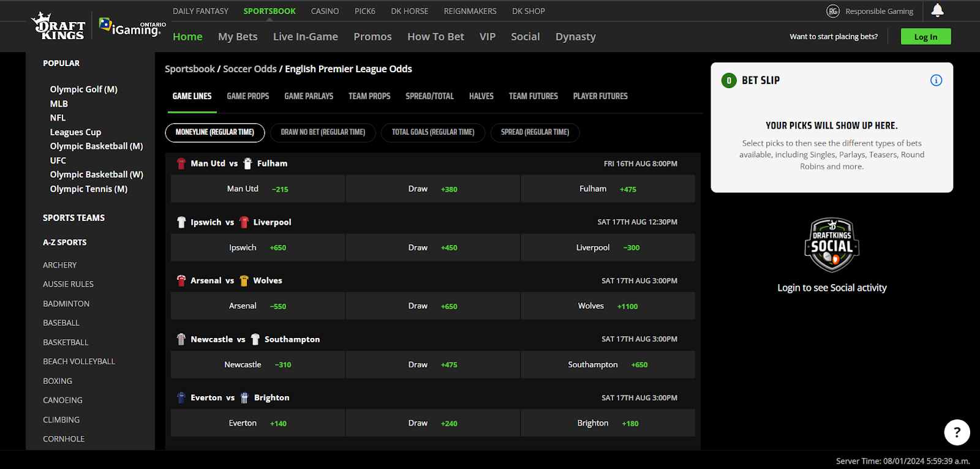Viewport: 980px width, 469px height.
Task: Open My Bets in main navigation
Action: [x=238, y=37]
